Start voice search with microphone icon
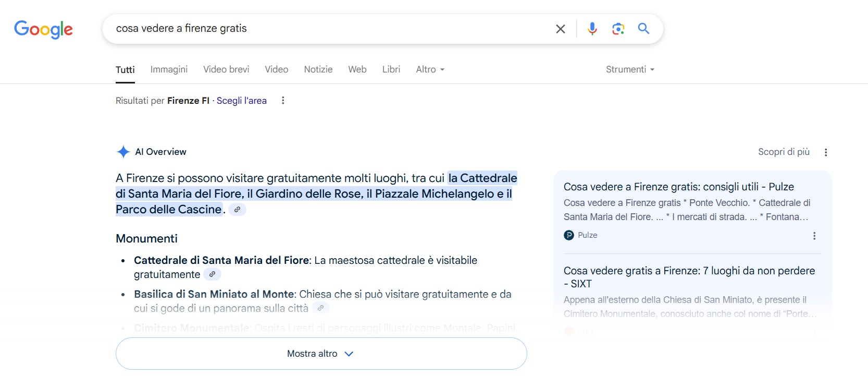Screen dimensions: 868x376 click(x=592, y=29)
